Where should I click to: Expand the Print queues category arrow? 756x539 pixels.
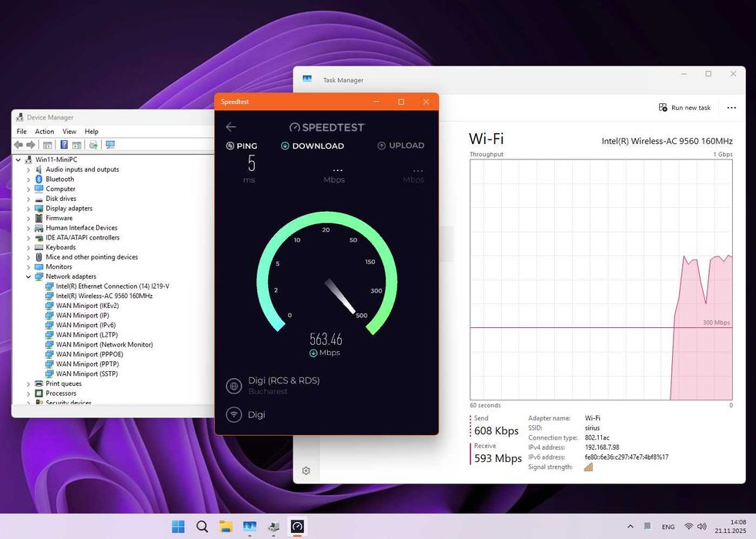click(x=28, y=383)
